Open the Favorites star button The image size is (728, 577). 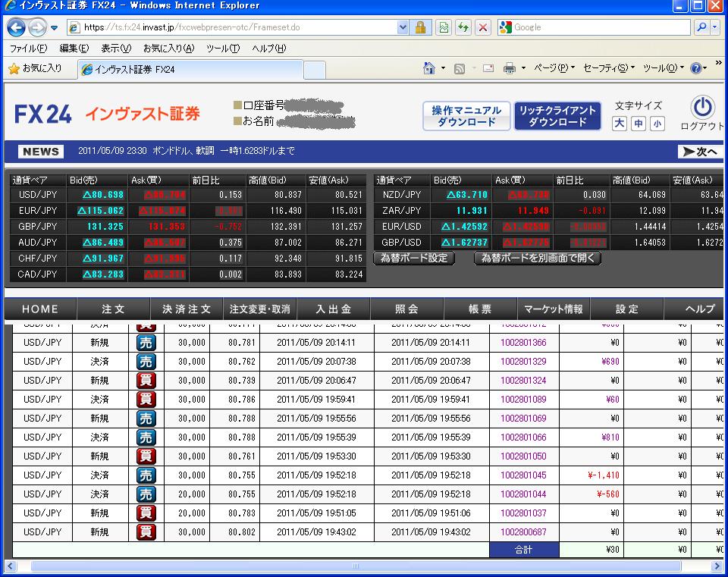[35, 68]
